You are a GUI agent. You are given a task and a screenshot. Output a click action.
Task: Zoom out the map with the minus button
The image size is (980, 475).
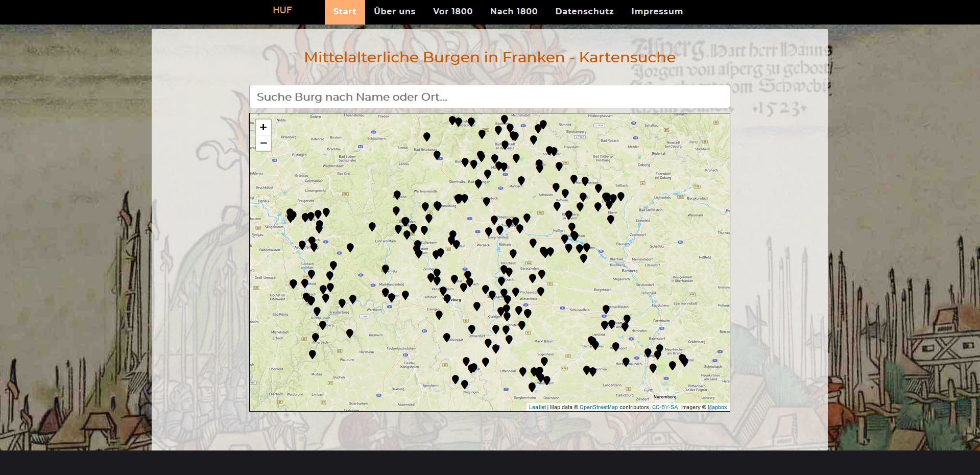click(264, 143)
